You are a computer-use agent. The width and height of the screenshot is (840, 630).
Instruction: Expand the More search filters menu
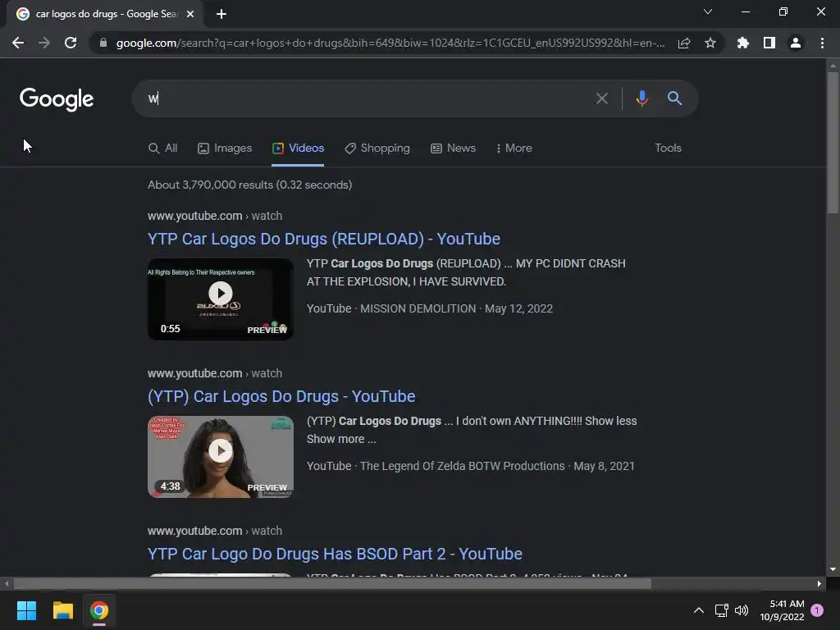click(514, 148)
